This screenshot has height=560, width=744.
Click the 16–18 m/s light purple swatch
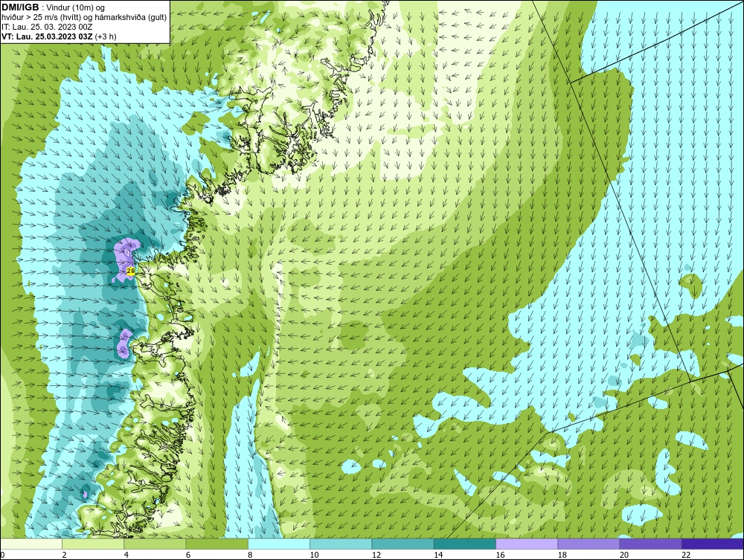tap(527, 544)
